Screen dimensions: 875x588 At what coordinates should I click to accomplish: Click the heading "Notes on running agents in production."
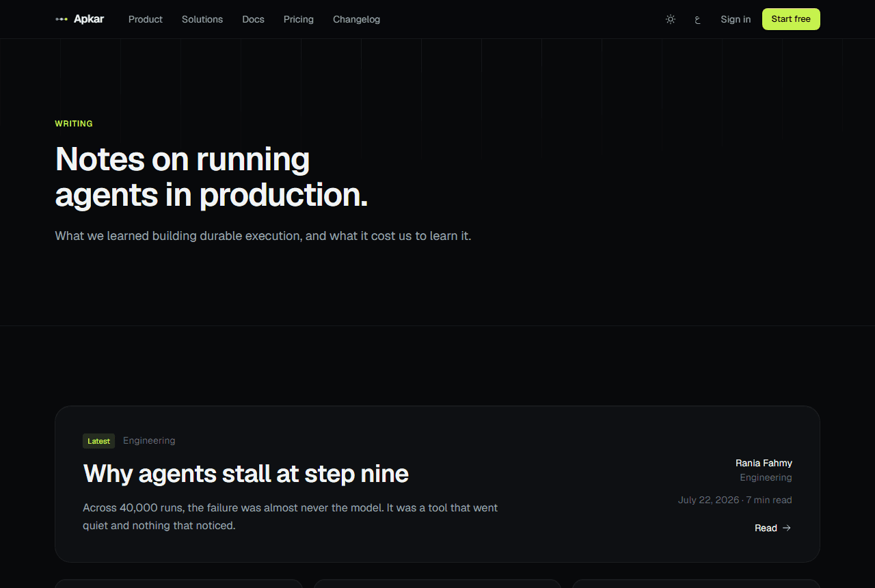(x=211, y=177)
